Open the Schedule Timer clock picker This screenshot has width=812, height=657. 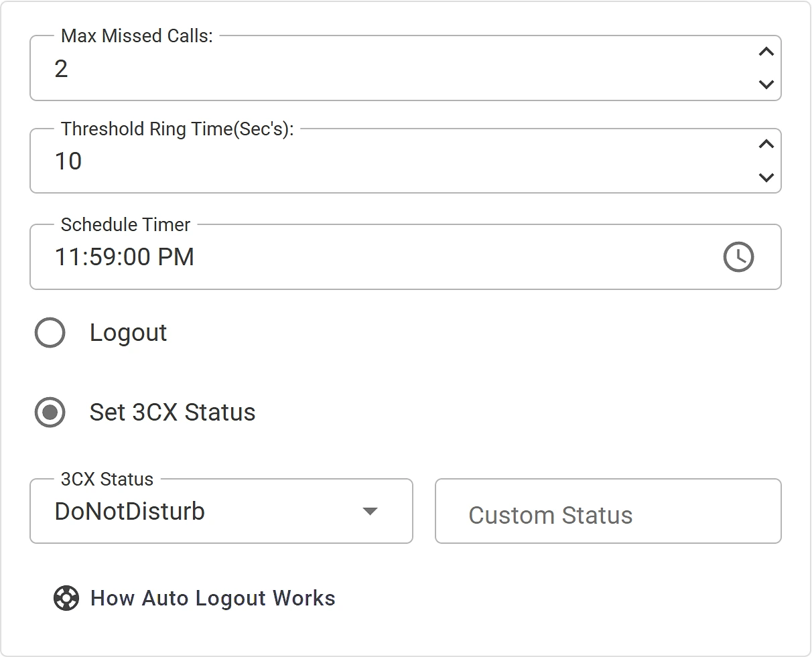point(738,257)
